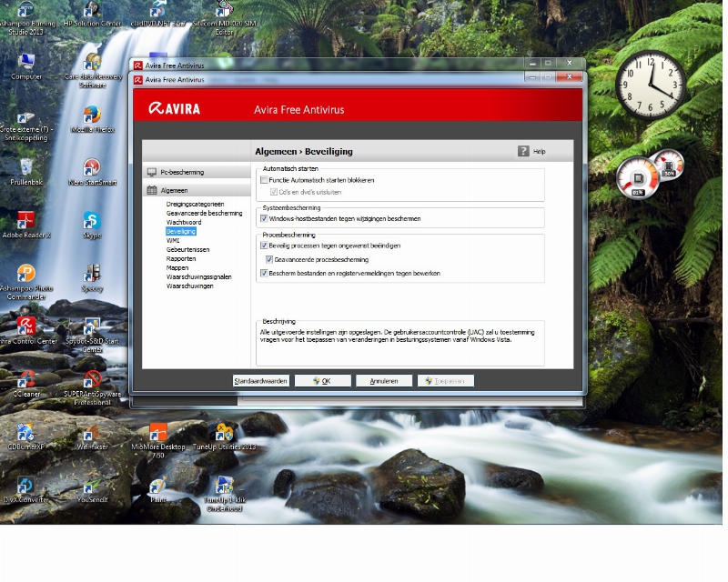
Task: Open Help with the question mark icon
Action: (x=523, y=151)
